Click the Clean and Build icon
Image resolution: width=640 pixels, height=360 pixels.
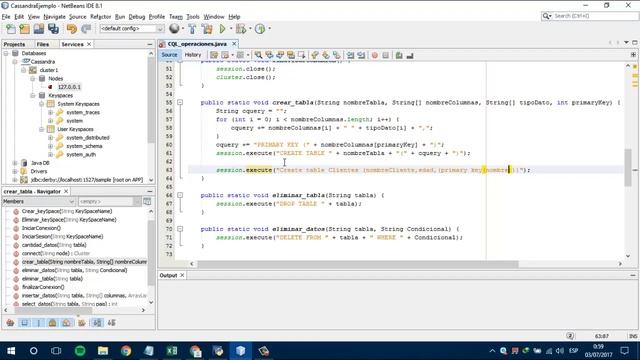[207, 29]
